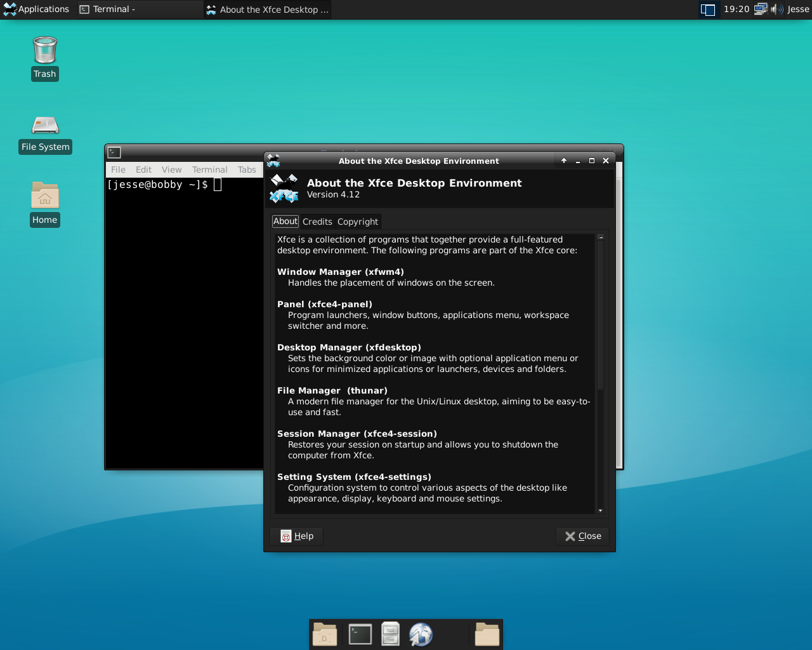Switch to the About tab
812x650 pixels.
285,222
